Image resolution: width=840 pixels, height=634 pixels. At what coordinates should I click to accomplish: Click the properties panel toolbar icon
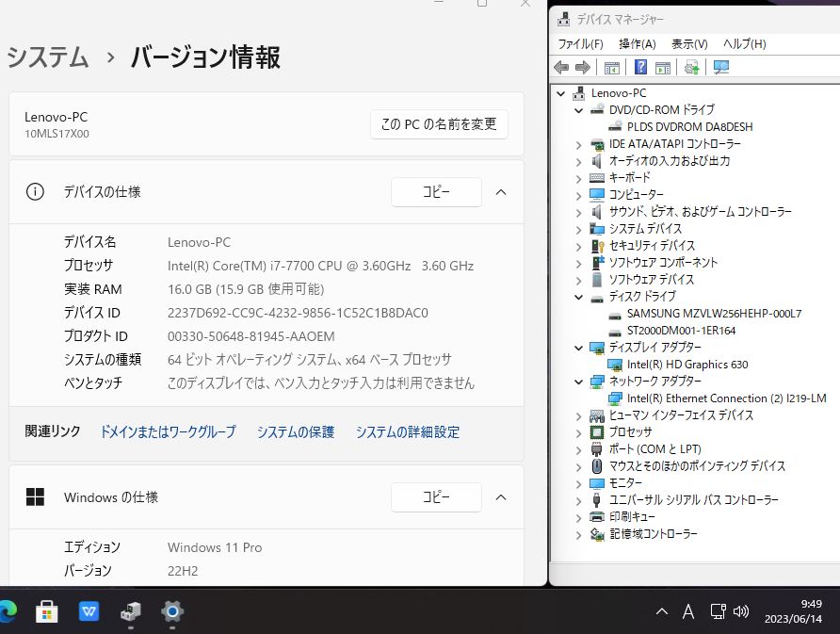[x=663, y=68]
